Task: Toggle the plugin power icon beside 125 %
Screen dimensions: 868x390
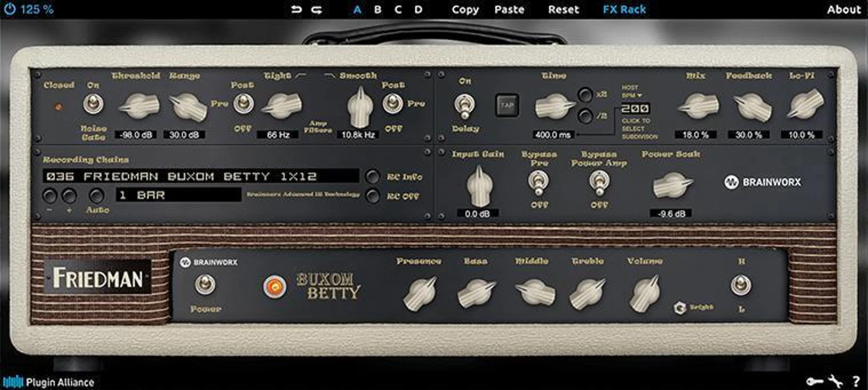Action: 9,9
